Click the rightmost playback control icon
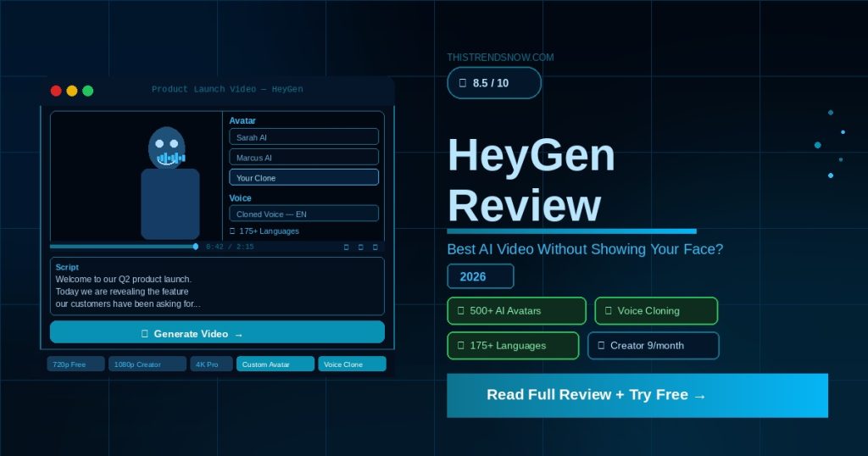868x456 pixels. point(376,247)
